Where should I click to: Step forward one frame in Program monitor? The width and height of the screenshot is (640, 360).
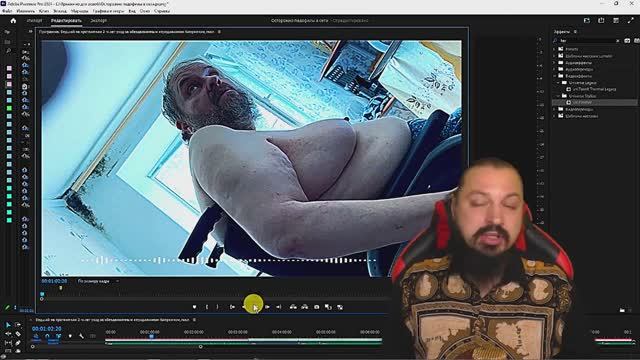pyautogui.click(x=267, y=307)
